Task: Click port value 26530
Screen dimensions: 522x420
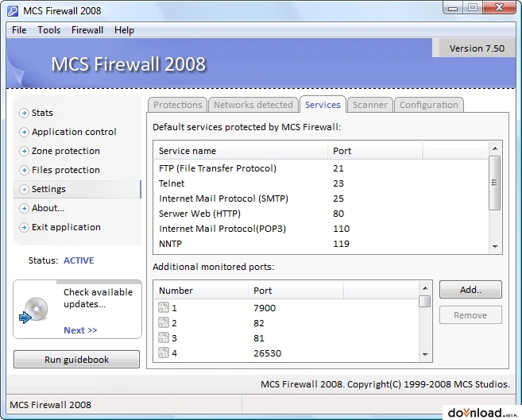Action: click(267, 353)
